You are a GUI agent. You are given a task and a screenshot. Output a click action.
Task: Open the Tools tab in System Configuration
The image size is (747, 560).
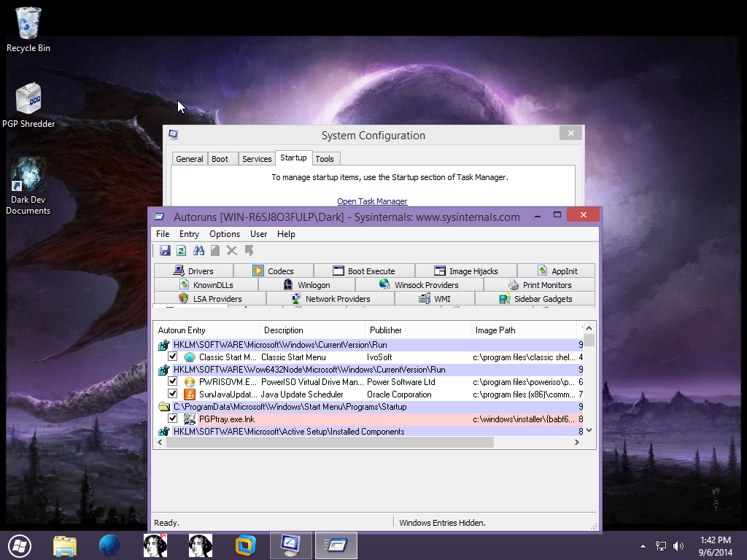[325, 158]
